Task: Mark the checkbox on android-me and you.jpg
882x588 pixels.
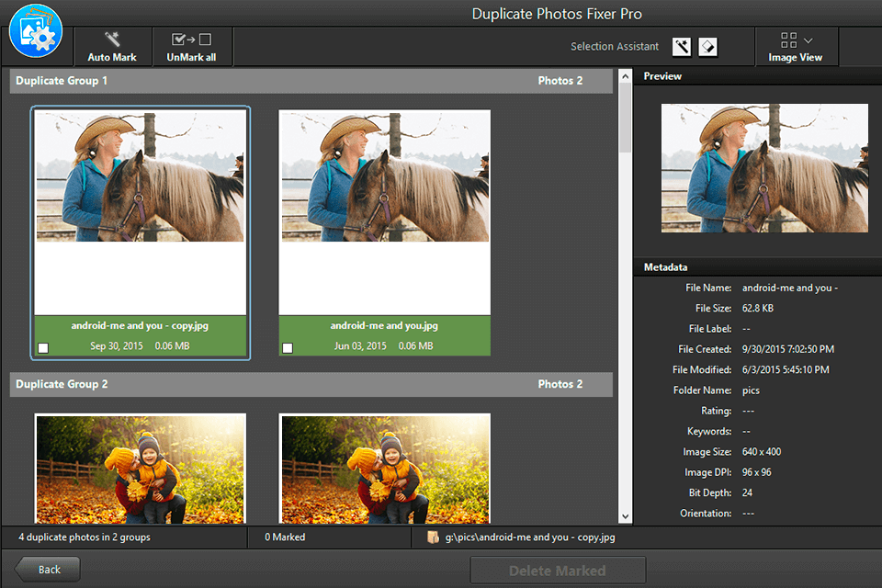Action: coord(287,346)
